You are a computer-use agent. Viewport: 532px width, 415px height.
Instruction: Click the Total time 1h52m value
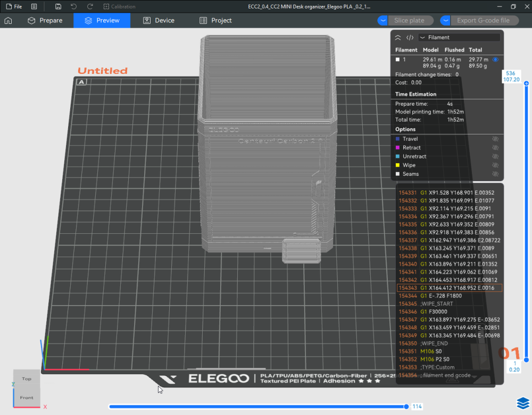click(455, 120)
